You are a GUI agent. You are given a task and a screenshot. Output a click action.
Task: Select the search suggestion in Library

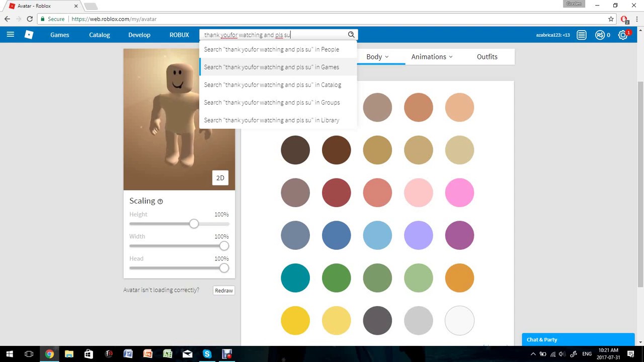[278, 120]
